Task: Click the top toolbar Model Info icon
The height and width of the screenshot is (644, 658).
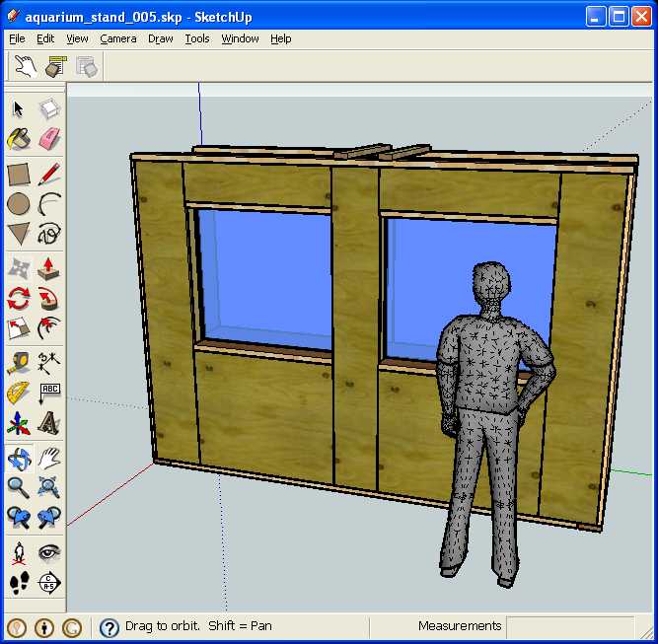Action: (x=56, y=66)
